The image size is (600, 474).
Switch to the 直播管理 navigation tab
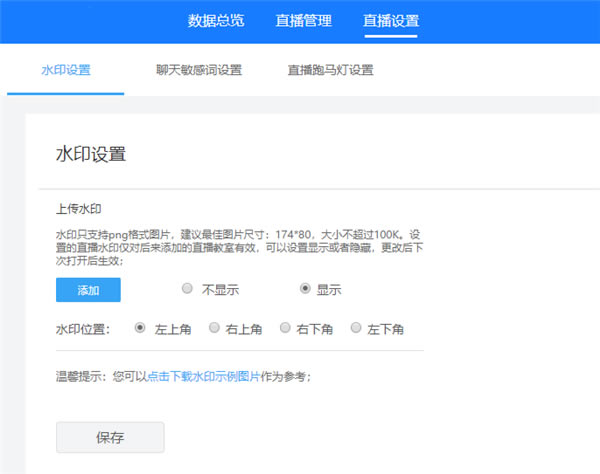303,20
